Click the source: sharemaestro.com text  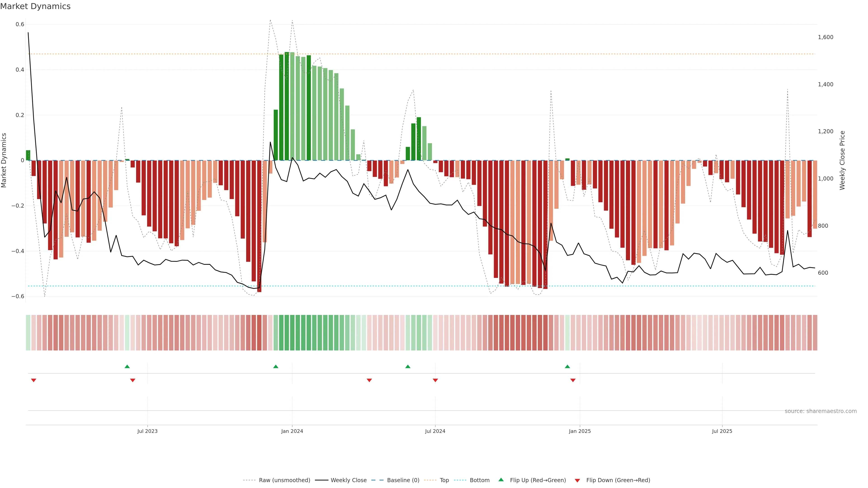pyautogui.click(x=821, y=411)
